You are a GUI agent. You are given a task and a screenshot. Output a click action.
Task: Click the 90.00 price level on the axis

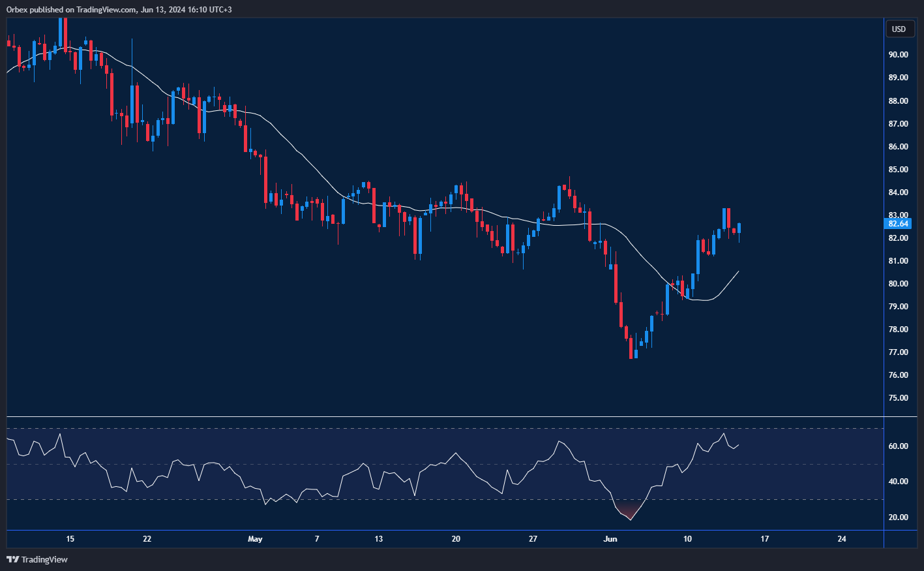coord(898,55)
